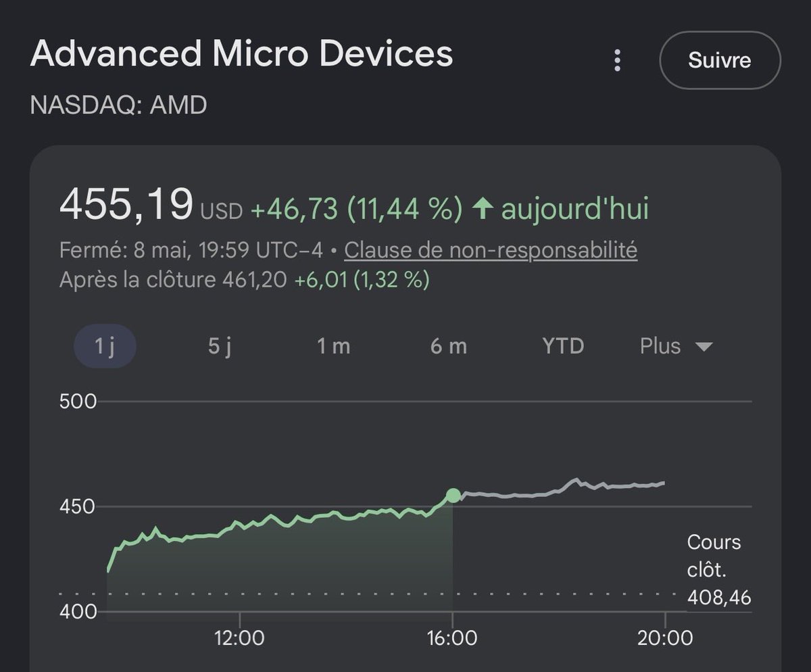The height and width of the screenshot is (672, 811).
Task: Click the Fermé: 8 mai, 19:59 UTC−4 text
Action: coord(191,250)
